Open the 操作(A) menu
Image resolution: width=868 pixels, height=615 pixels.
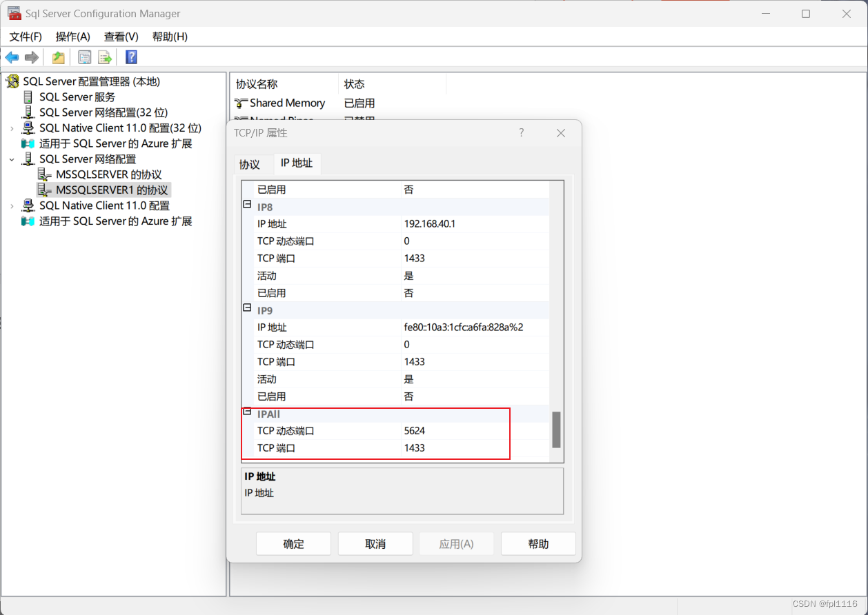(73, 37)
